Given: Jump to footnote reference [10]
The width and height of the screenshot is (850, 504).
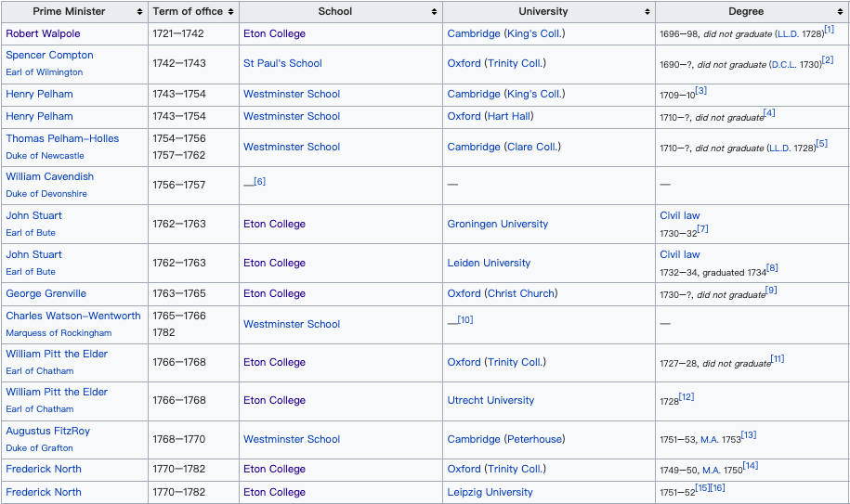Looking at the screenshot, I should 465,320.
